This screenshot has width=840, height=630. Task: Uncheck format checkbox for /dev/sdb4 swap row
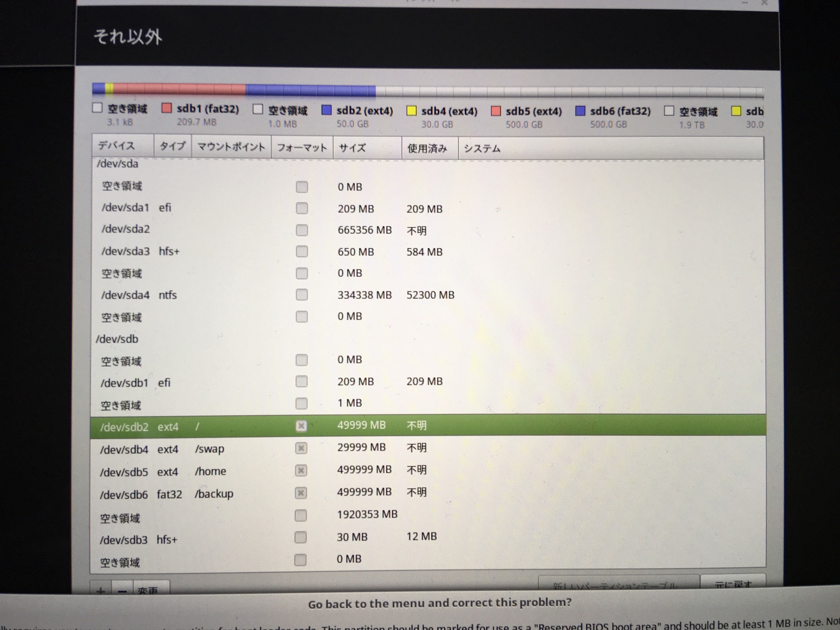click(x=301, y=448)
